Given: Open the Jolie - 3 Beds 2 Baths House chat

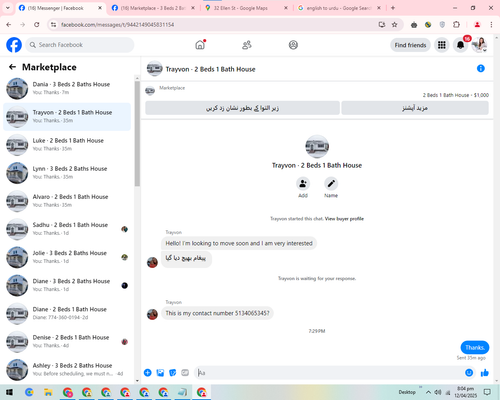Looking at the screenshot, I should (67, 257).
